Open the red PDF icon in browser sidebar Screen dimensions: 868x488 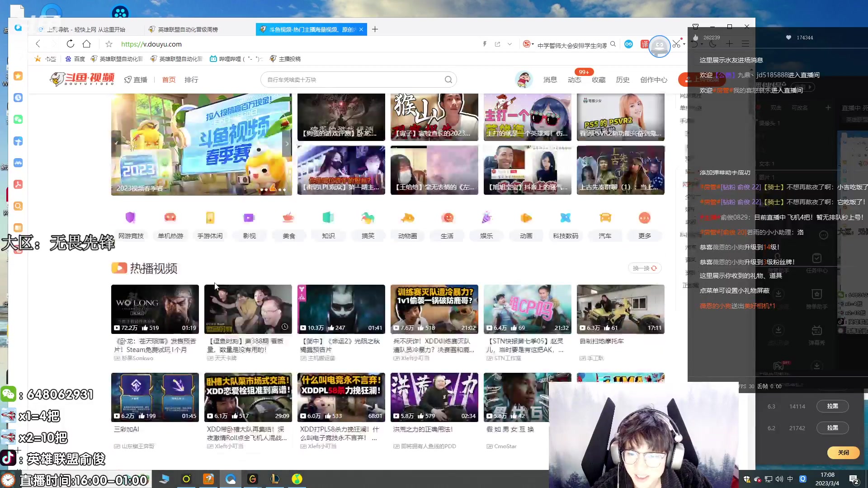tap(18, 184)
